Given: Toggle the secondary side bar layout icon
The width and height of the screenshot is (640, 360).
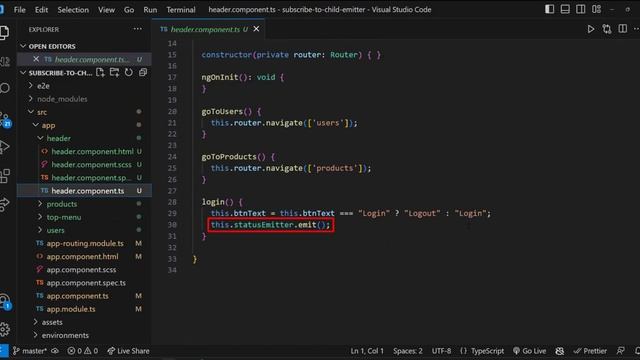Looking at the screenshot, I should coord(580,9).
